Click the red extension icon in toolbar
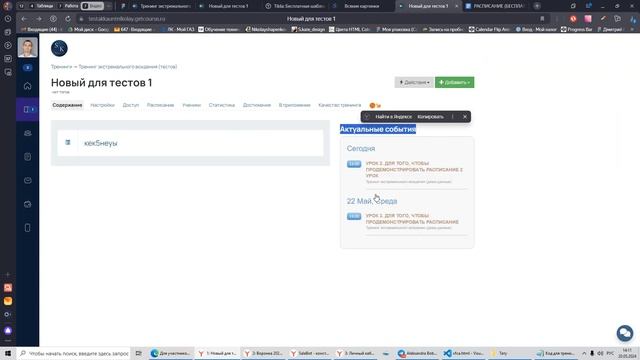Viewport: 640px width, 360px height. pyautogui.click(x=573, y=19)
